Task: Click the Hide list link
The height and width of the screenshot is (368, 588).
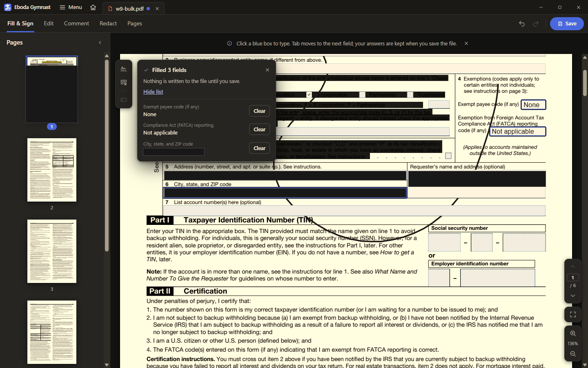Action: (153, 92)
